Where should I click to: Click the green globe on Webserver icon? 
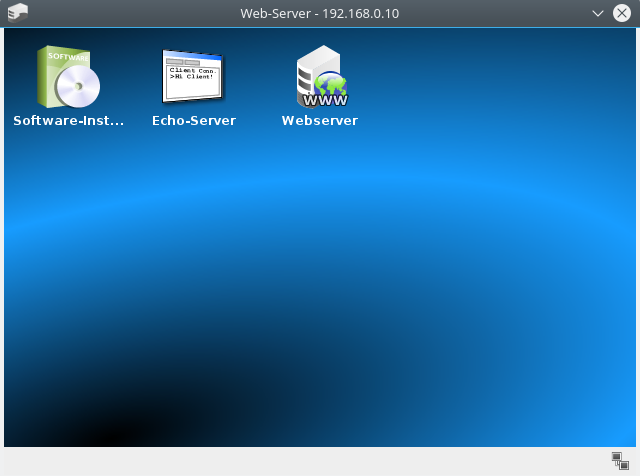coord(331,84)
